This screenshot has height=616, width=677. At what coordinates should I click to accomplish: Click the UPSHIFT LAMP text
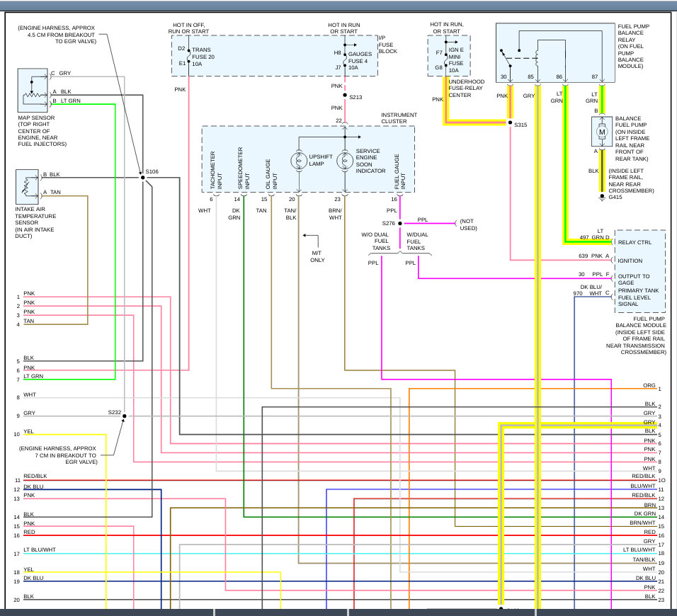pyautogui.click(x=320, y=160)
